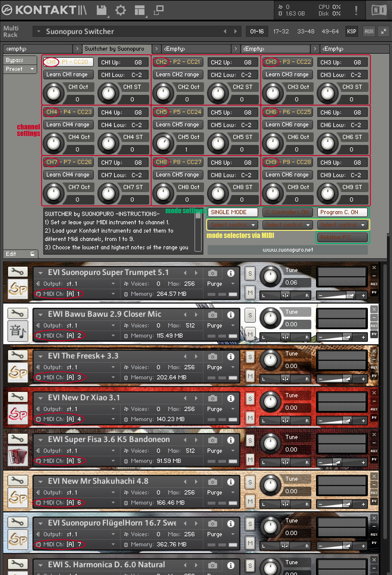The height and width of the screenshot is (575, 392).
Task: Click camera icon of Super Fisa Bandoneon
Action: tap(212, 440)
